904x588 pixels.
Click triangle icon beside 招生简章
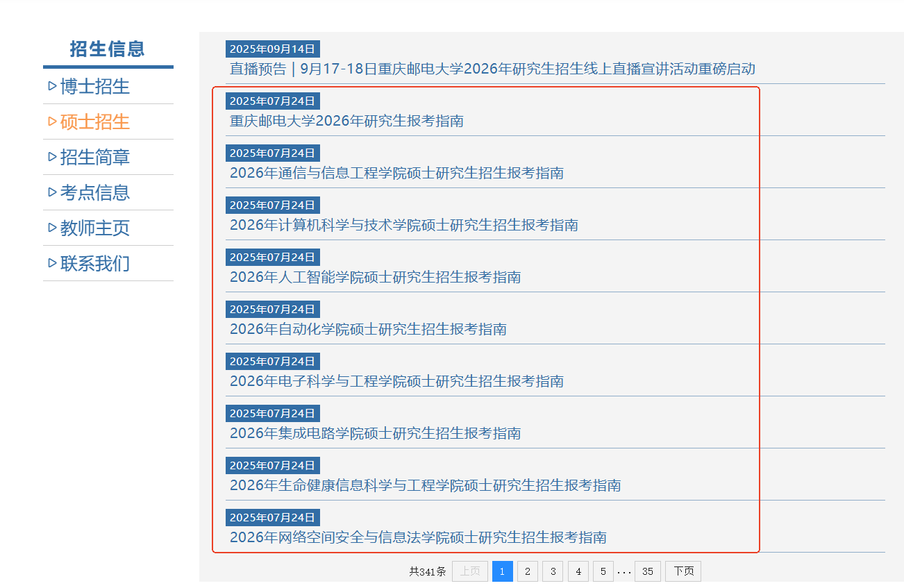[x=52, y=157]
